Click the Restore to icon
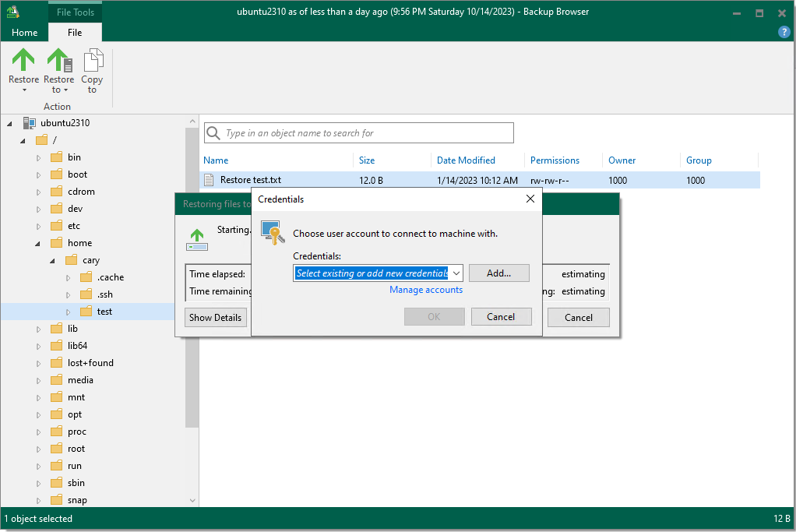Screen dimensions: 796x532 pos(58,61)
